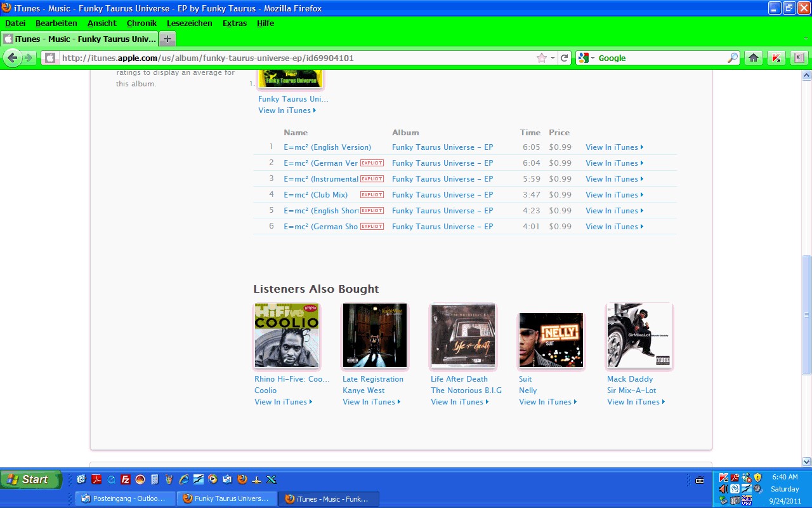Screen dimensions: 812x508
Task: Expand the bookmark star dropdown arrow
Action: [553, 58]
